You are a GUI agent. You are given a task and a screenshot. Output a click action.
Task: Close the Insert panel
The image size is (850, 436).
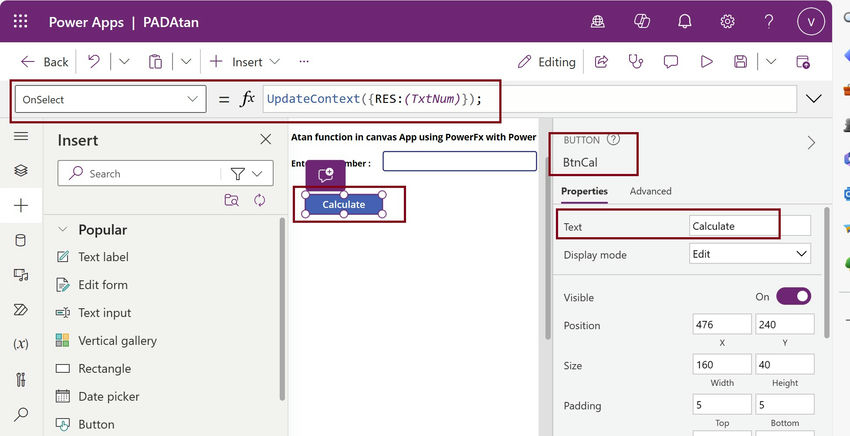tap(266, 139)
